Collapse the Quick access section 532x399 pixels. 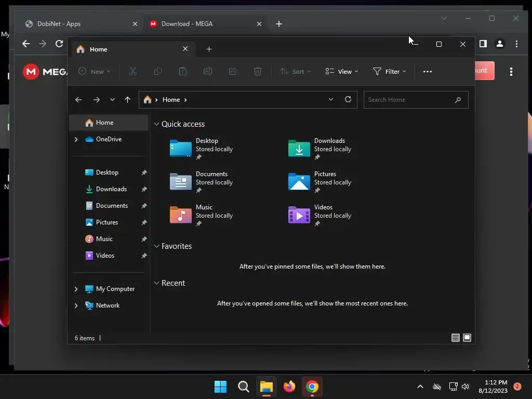156,124
